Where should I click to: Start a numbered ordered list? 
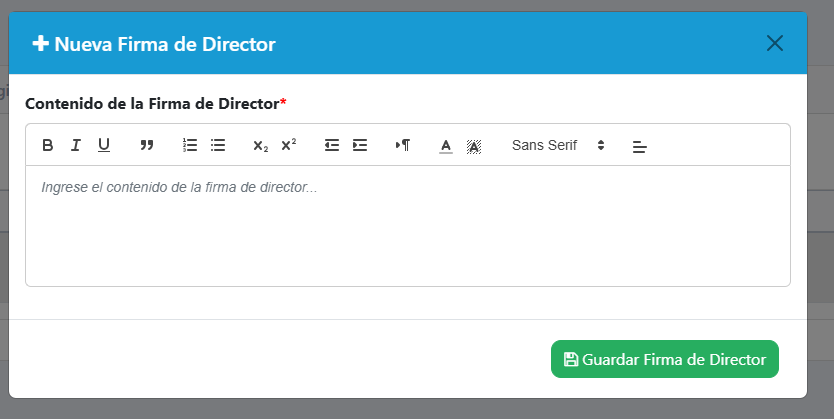point(190,145)
